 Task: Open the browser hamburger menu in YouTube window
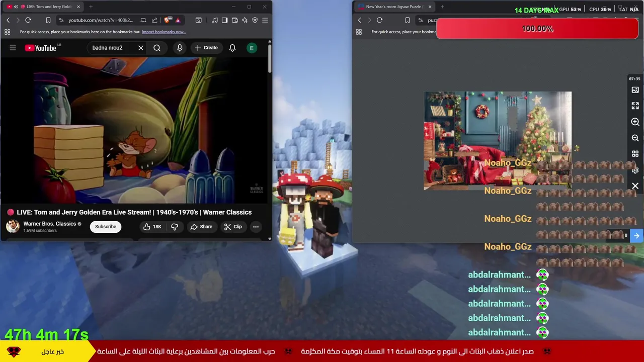click(x=265, y=20)
